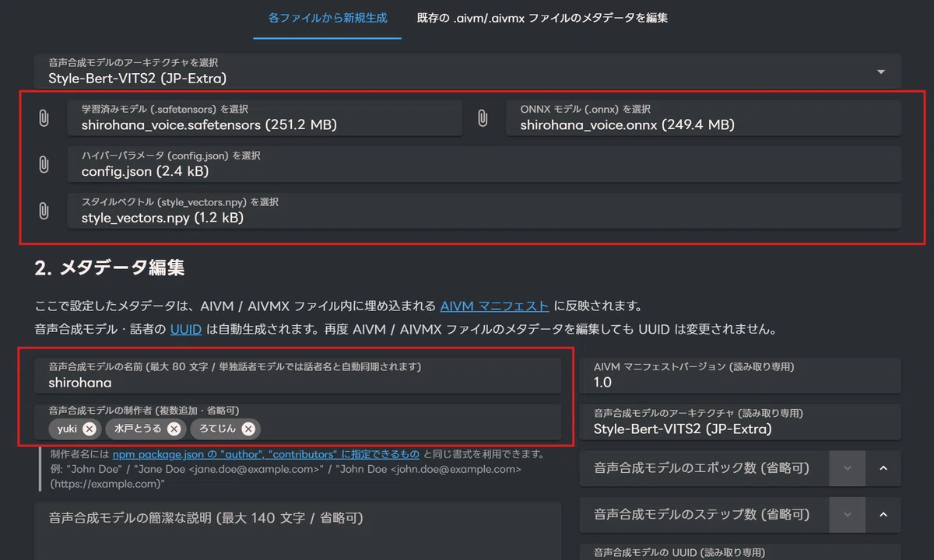Select the shirohana_voice.onnx file field
Screen dimensions: 934x560
click(704, 118)
